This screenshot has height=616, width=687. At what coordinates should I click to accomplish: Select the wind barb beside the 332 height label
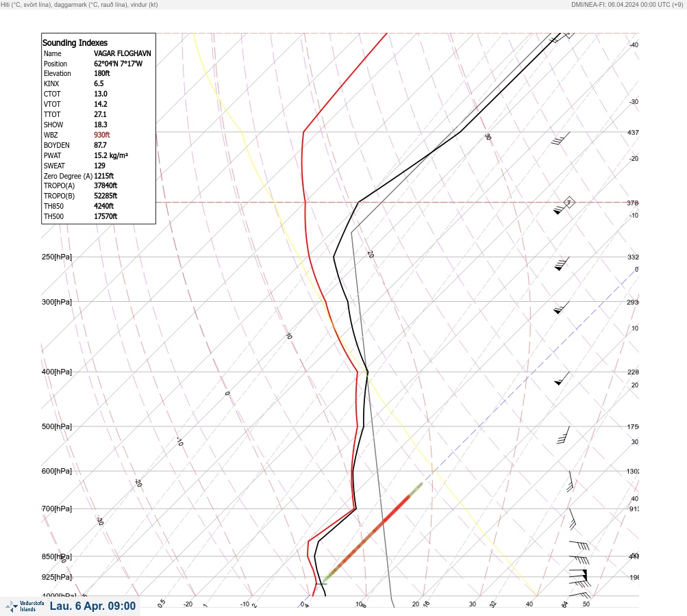(561, 264)
